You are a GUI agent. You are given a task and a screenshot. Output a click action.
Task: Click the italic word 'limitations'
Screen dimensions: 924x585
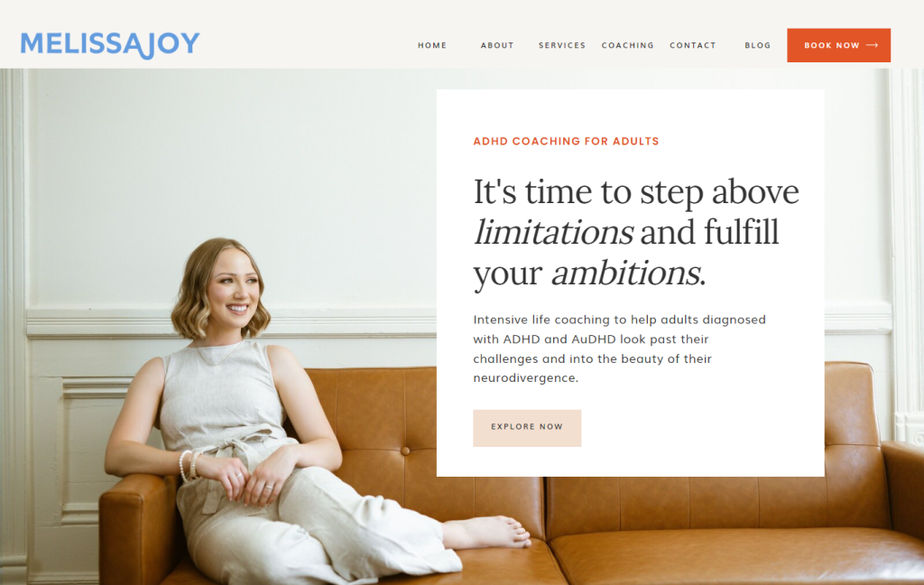coord(553,232)
